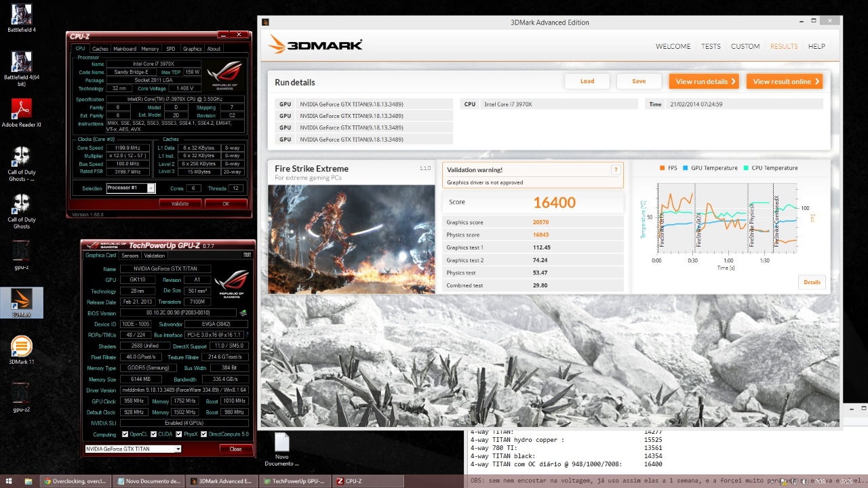The height and width of the screenshot is (488, 868).
Task: Open Memory tab in CPU-Z
Action: pyautogui.click(x=151, y=49)
